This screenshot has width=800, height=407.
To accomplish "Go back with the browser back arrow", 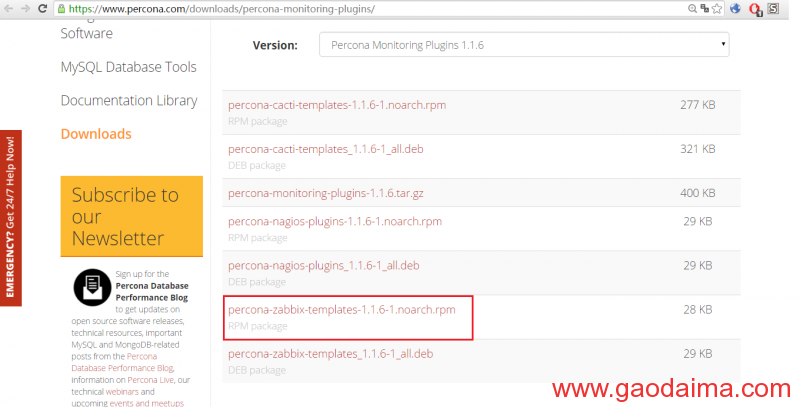I will point(9,9).
